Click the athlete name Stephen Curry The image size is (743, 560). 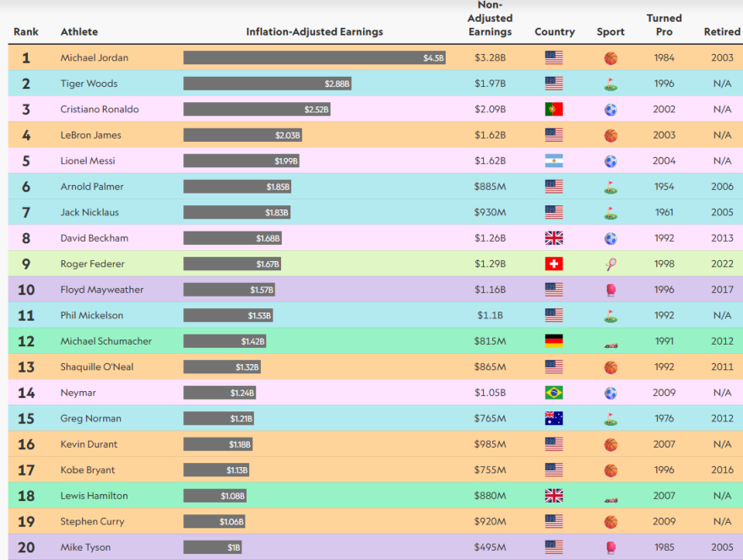pos(92,522)
